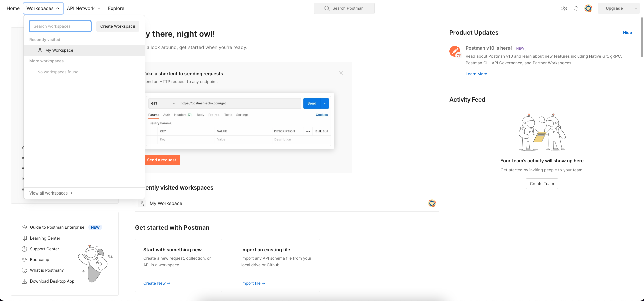
Task: Click the Guide to Postman Enterprise icon
Action: pos(24,227)
